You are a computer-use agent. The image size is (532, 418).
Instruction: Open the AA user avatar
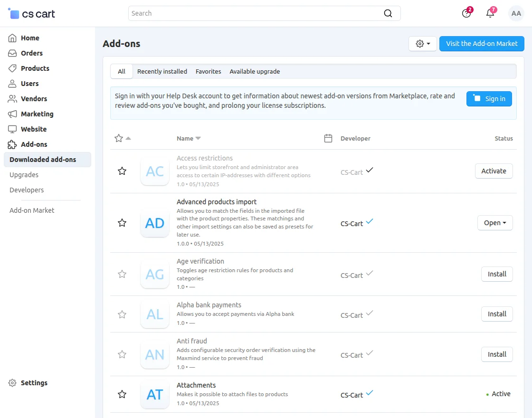pyautogui.click(x=516, y=13)
